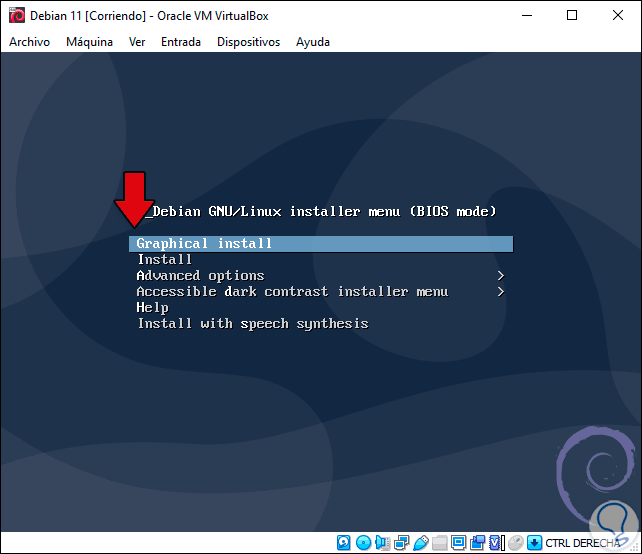The width and height of the screenshot is (642, 554).
Task: Click the audio status icon
Action: (383, 543)
